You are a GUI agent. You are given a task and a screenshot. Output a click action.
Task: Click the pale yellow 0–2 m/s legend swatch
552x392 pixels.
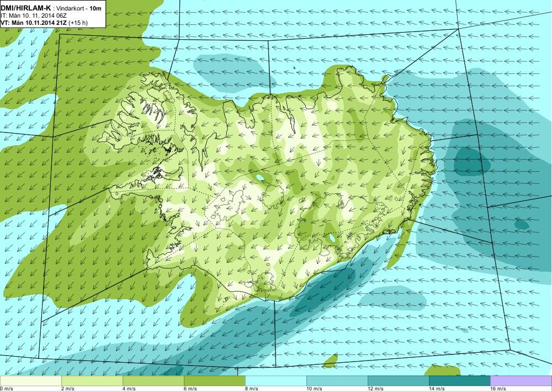click(x=30, y=381)
